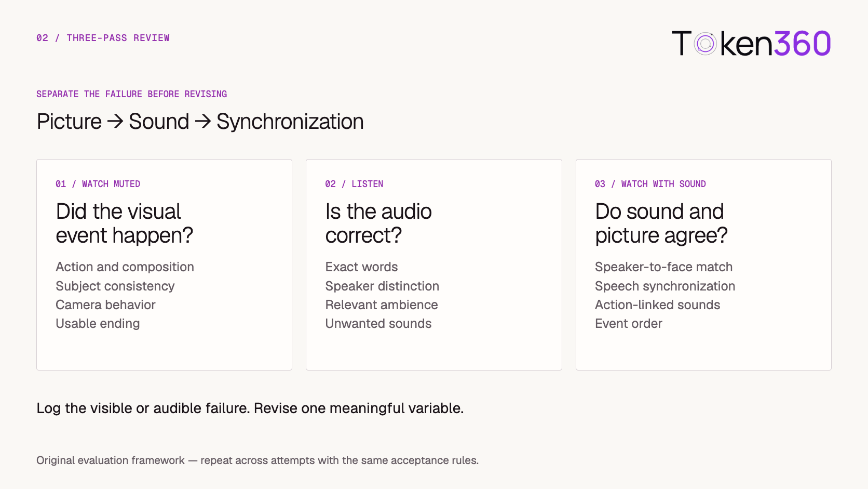Select 'Unwanted sounds' item

point(378,324)
